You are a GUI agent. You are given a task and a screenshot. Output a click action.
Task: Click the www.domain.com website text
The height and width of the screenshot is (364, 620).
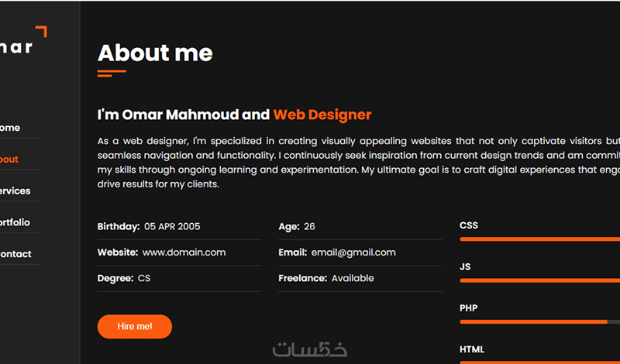184,252
